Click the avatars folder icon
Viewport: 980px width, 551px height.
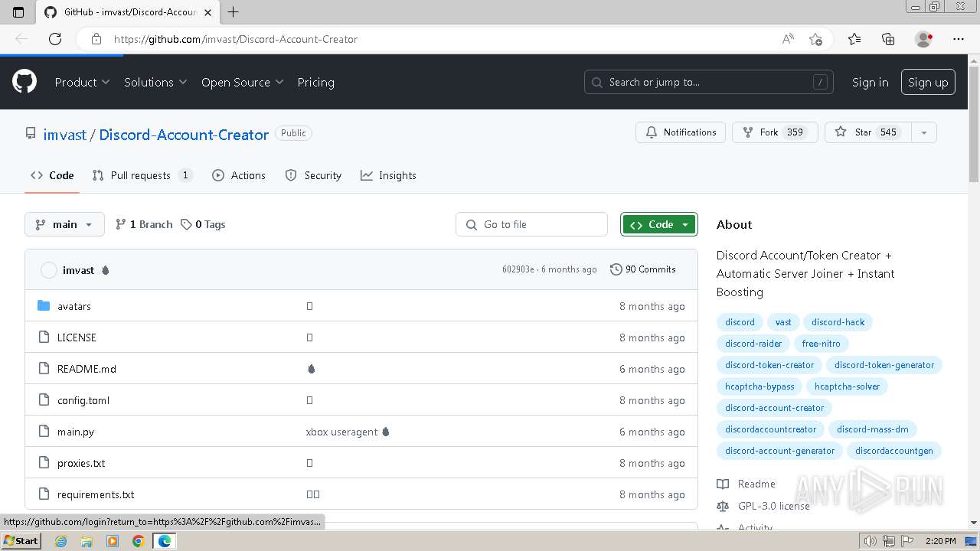pos(44,306)
